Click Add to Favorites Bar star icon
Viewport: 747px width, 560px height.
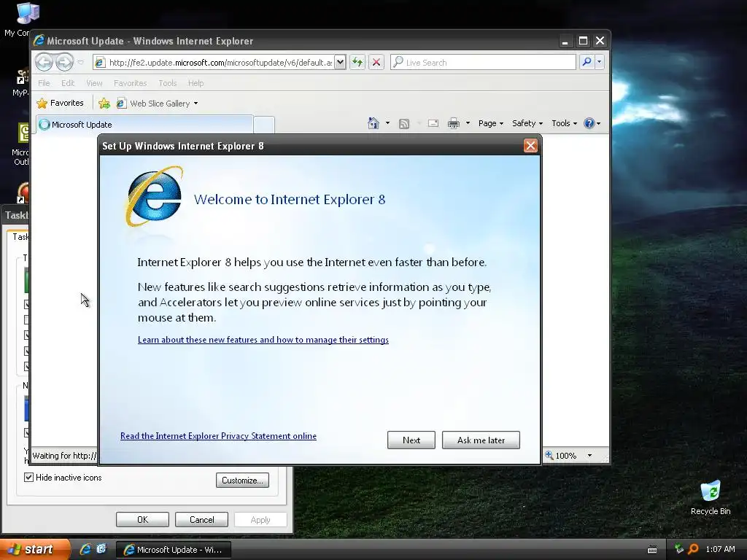[x=104, y=103]
